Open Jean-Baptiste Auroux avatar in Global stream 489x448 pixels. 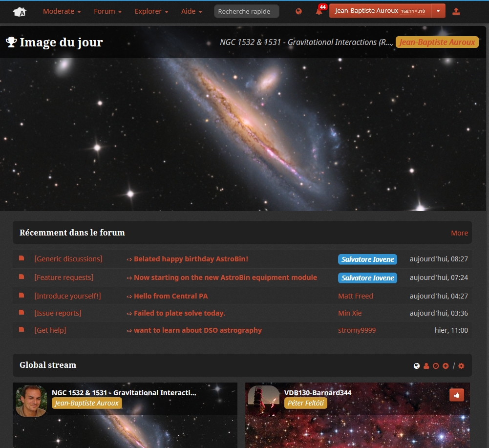click(31, 401)
